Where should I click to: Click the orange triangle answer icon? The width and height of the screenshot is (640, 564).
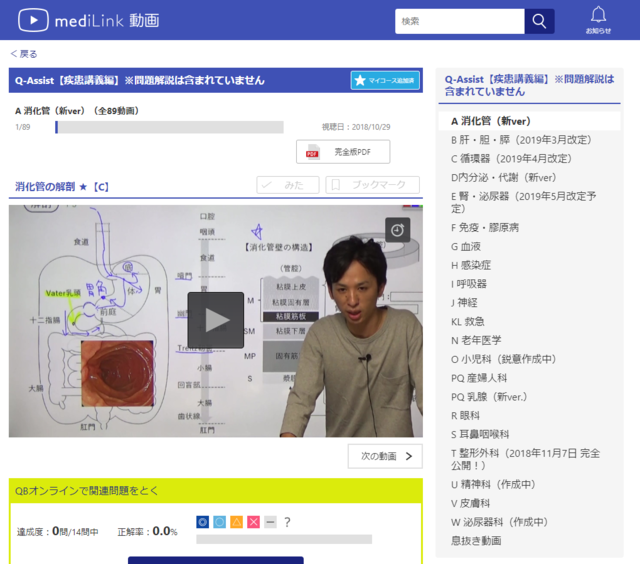tap(236, 522)
